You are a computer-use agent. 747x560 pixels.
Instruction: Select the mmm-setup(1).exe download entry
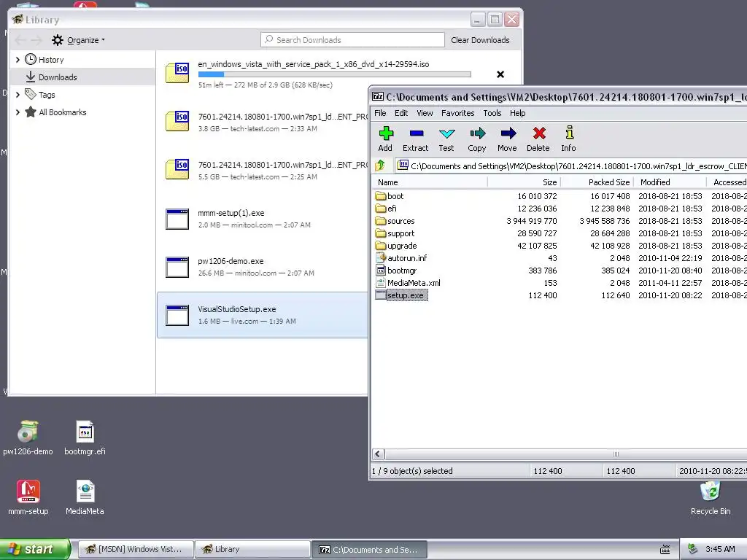pos(263,219)
